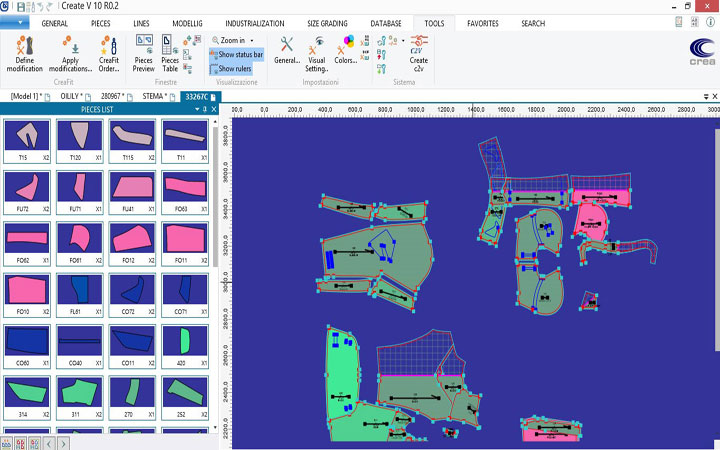Image resolution: width=720 pixels, height=450 pixels.
Task: Open the blue application menu dropdown
Action: point(15,22)
